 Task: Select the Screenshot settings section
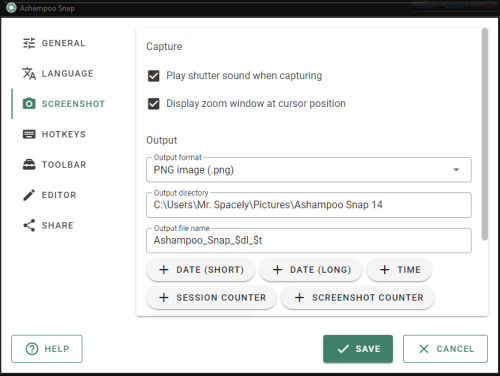(63, 104)
